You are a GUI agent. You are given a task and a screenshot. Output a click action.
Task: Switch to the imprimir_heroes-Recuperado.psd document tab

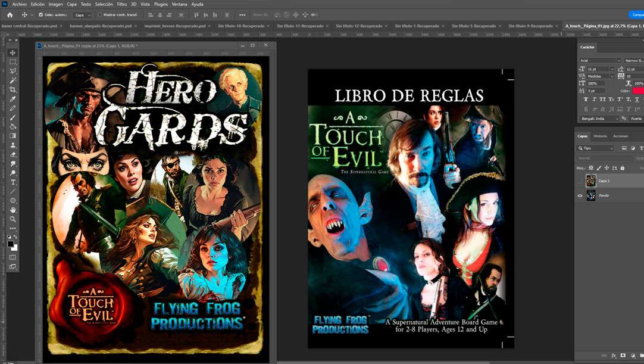click(x=174, y=26)
